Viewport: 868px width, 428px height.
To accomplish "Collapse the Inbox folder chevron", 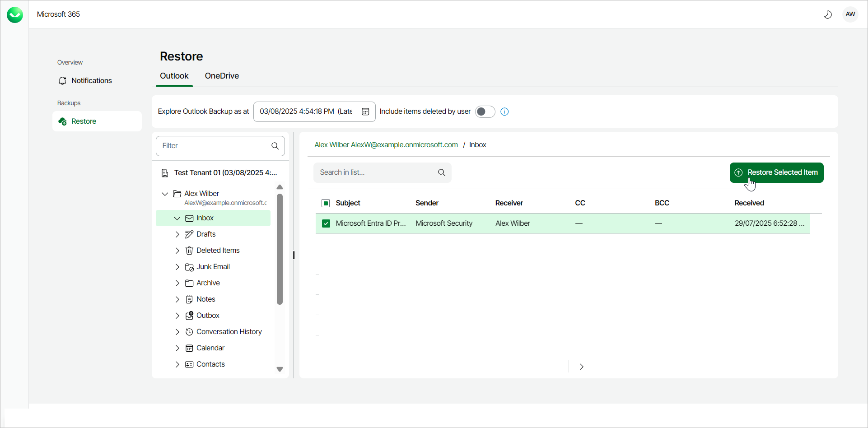I will pos(177,218).
